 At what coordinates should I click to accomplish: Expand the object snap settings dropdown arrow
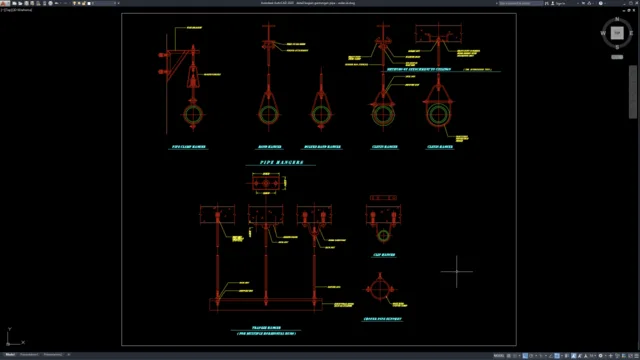(562, 356)
